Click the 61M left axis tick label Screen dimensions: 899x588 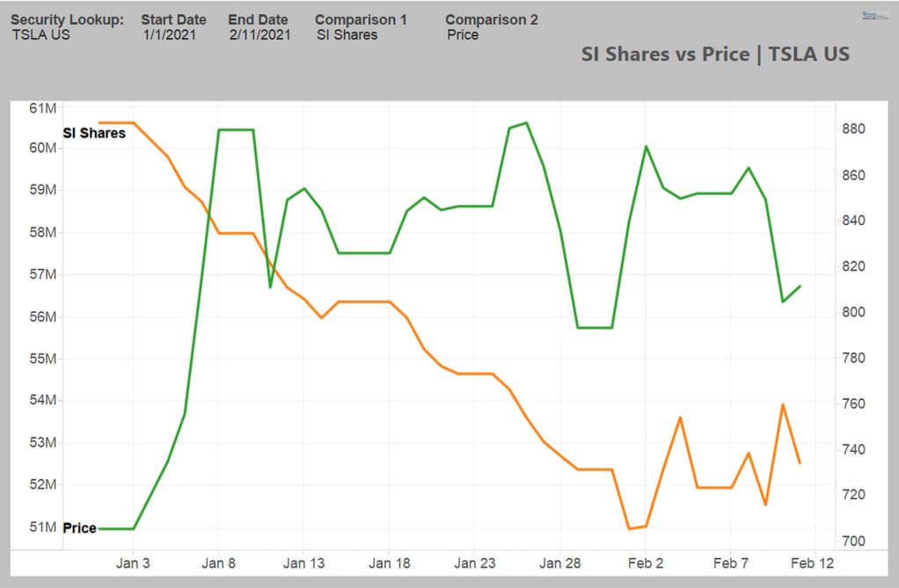click(x=43, y=108)
